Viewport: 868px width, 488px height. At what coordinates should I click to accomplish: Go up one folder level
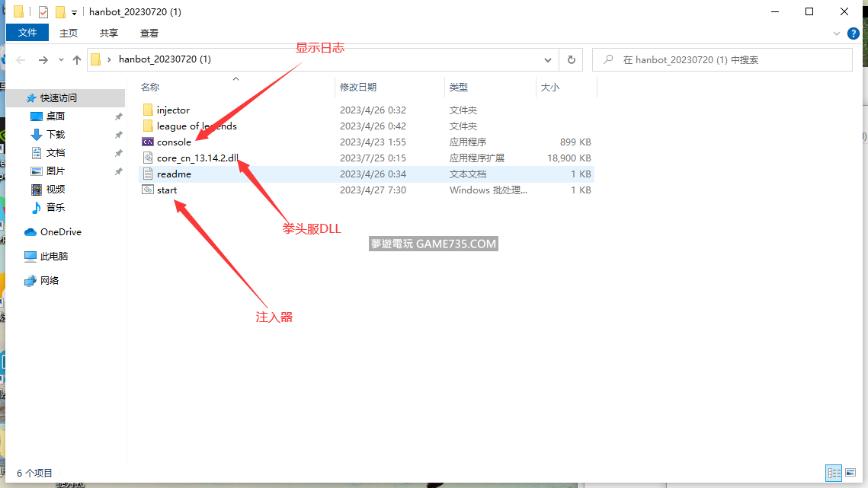click(77, 59)
